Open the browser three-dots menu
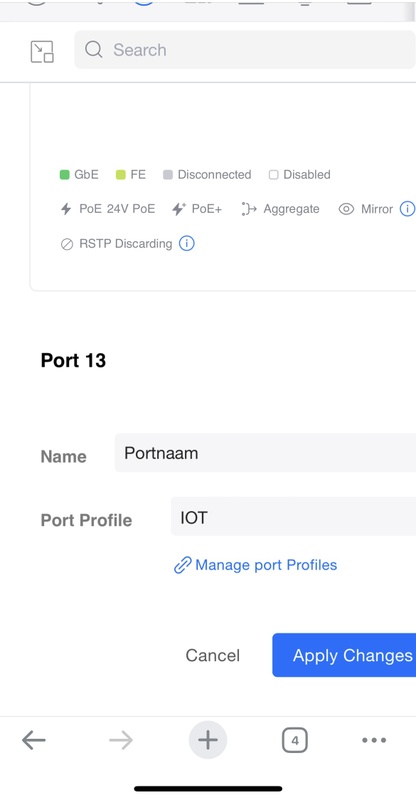Viewport: 416px width, 800px height. pos(374,740)
